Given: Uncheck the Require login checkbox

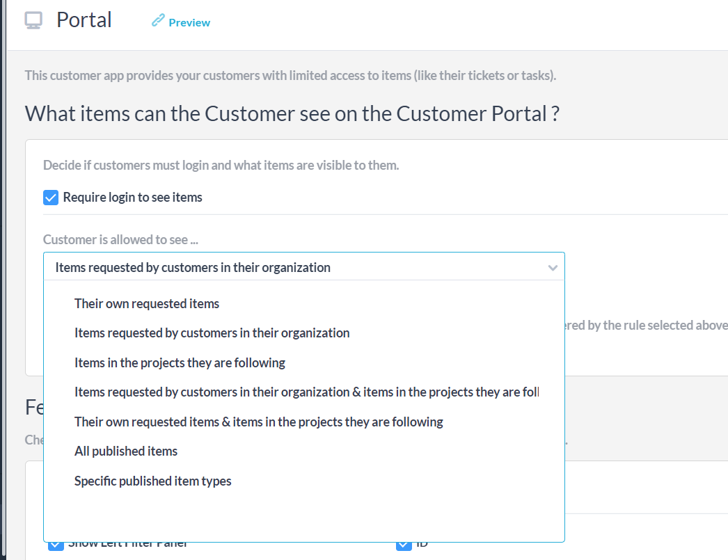Looking at the screenshot, I should pyautogui.click(x=51, y=198).
